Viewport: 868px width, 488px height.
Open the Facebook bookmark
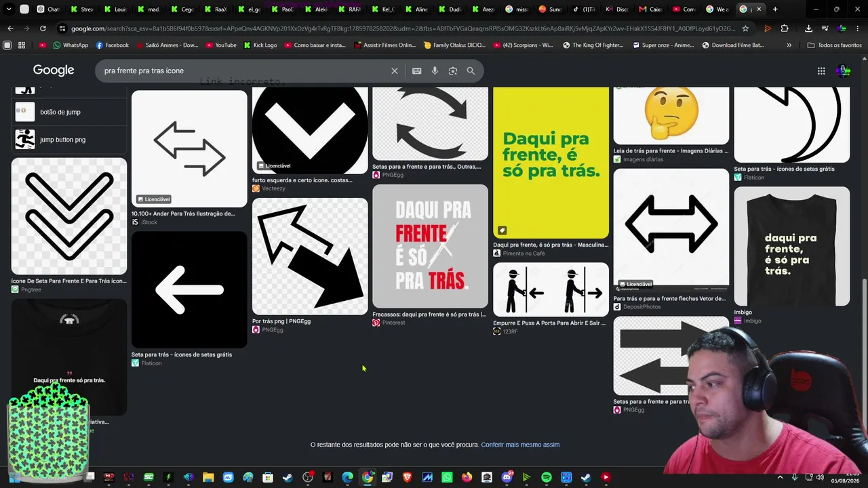tap(113, 45)
